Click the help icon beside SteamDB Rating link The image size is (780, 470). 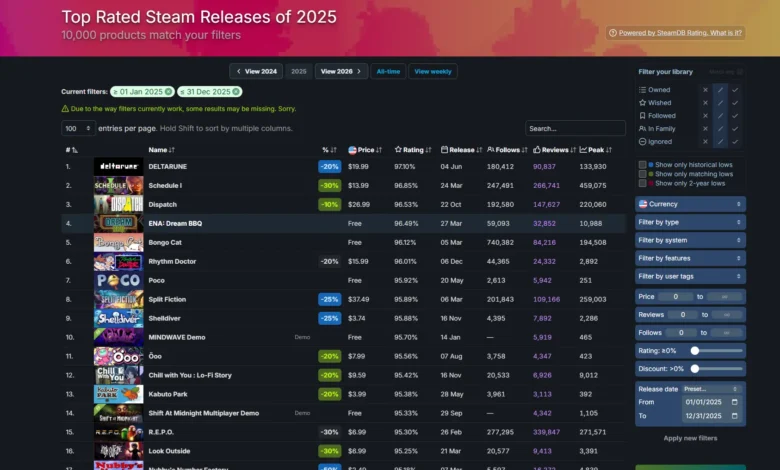(613, 33)
